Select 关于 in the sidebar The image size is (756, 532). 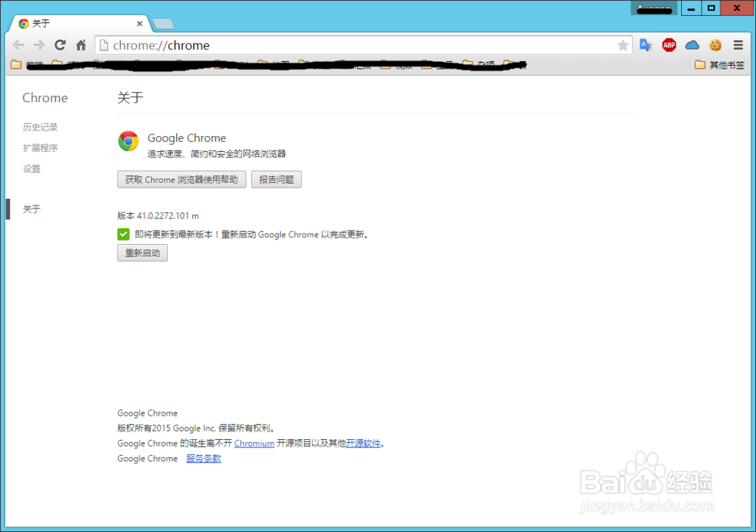point(31,209)
